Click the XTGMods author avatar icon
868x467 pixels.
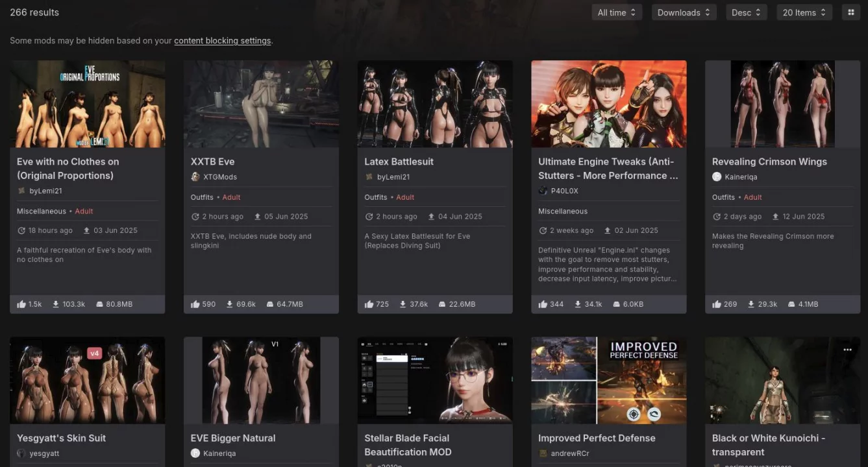(195, 177)
